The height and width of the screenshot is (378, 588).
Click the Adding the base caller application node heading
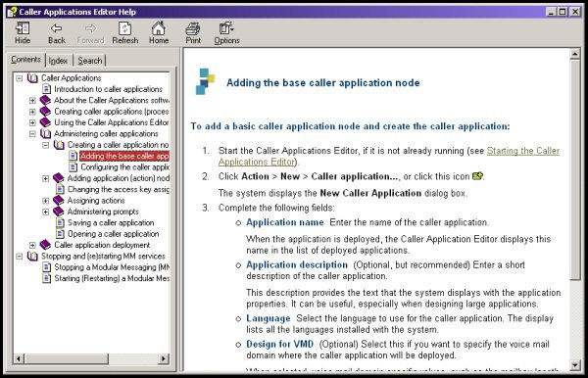coord(322,83)
